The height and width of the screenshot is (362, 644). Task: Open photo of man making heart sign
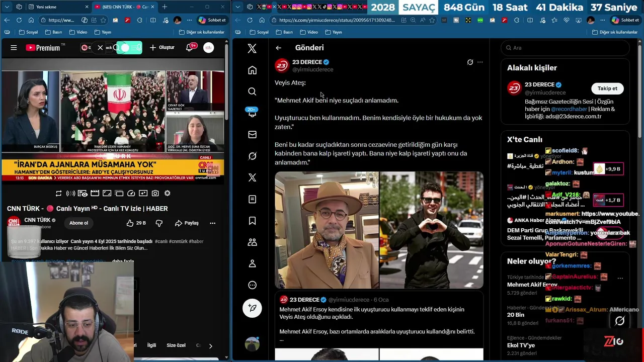432,230
